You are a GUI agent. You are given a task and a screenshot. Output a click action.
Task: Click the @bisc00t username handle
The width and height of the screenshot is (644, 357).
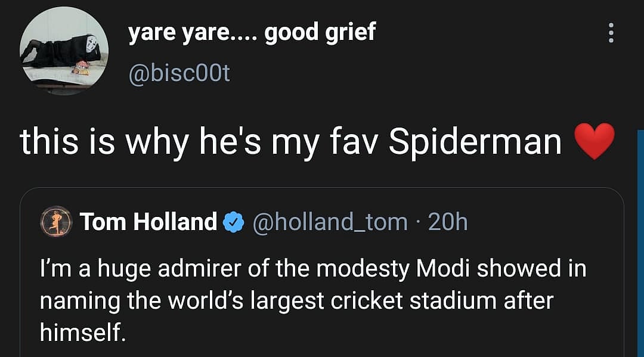pyautogui.click(x=179, y=73)
